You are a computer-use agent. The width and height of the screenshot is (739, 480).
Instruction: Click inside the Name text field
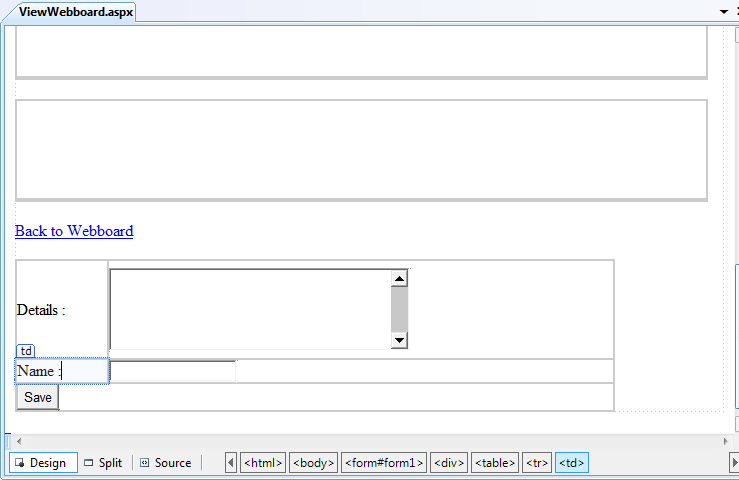pyautogui.click(x=173, y=371)
